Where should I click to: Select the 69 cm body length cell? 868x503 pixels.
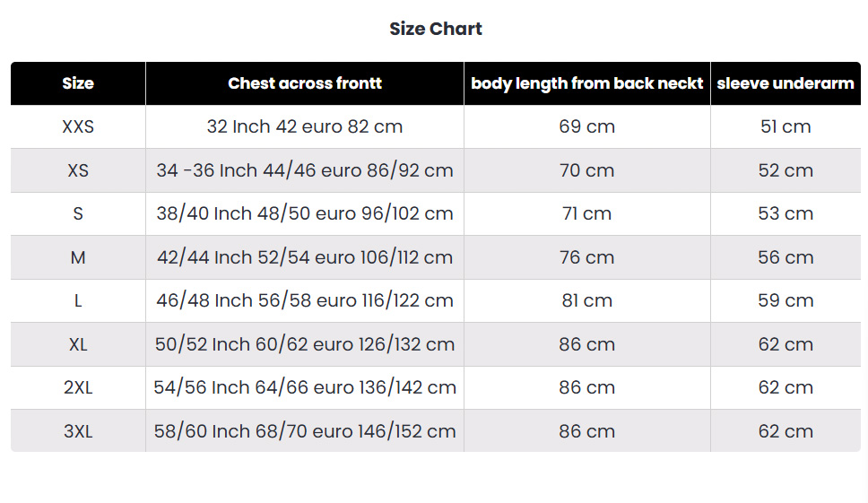[587, 126]
